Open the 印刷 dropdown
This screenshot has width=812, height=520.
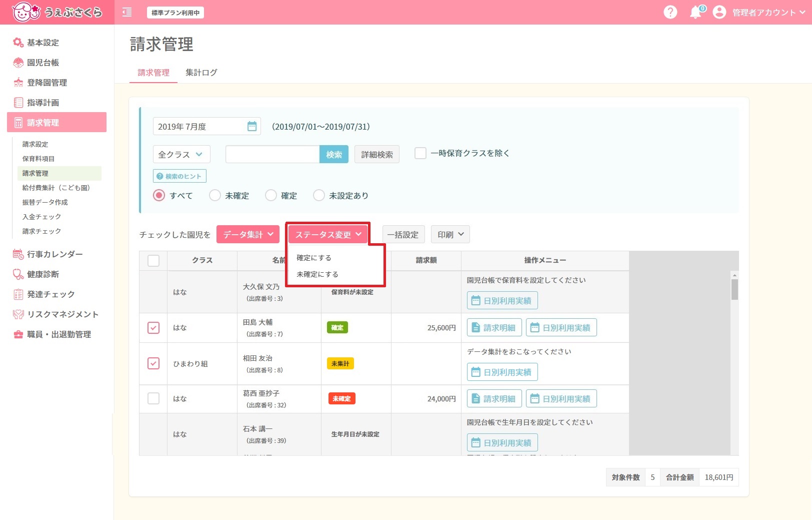point(450,234)
